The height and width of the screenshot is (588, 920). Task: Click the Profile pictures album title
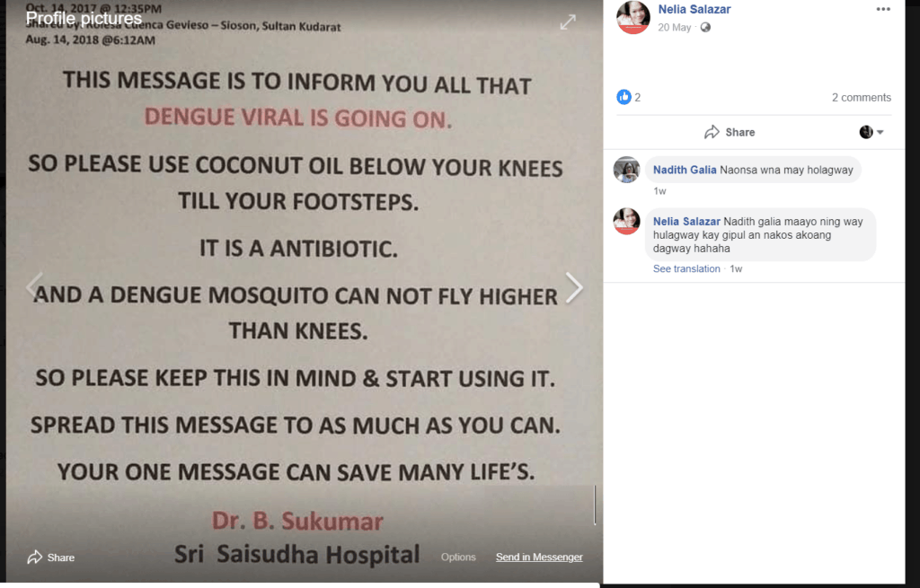pos(84,19)
